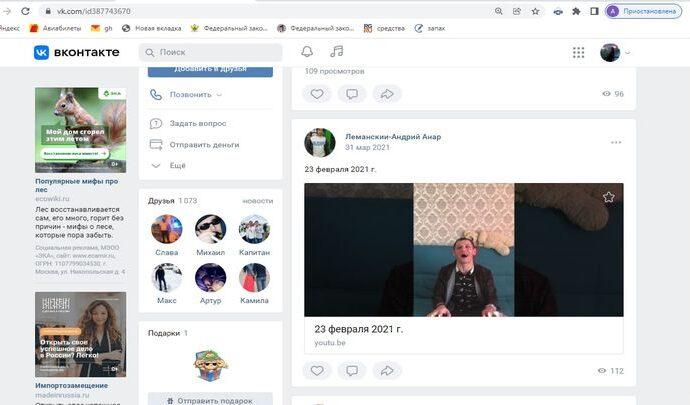
Task: Click the share page icon in address bar
Action: tap(517, 11)
